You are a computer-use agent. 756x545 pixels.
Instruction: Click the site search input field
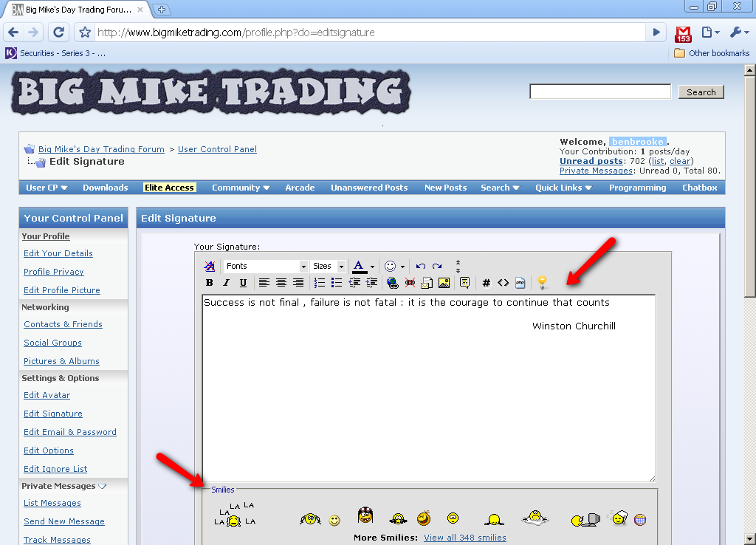coord(600,92)
